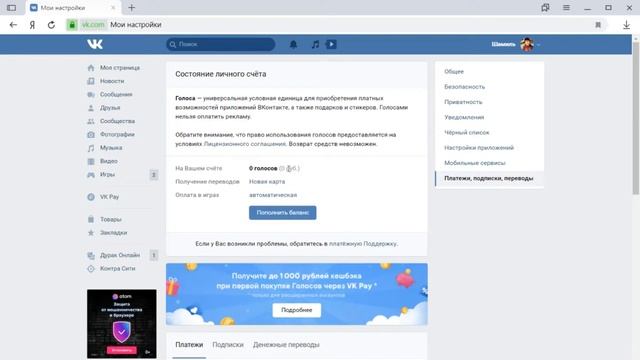This screenshot has height=360, width=640.
Task: Open the browser collections icon
Action: tap(545, 8)
